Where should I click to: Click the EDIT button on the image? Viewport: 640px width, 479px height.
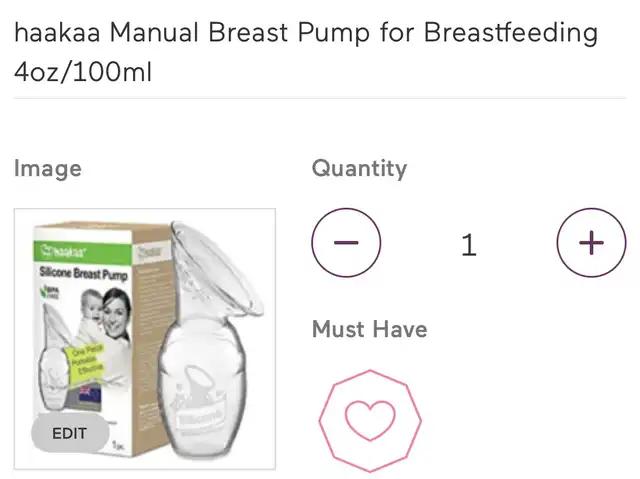pos(70,433)
